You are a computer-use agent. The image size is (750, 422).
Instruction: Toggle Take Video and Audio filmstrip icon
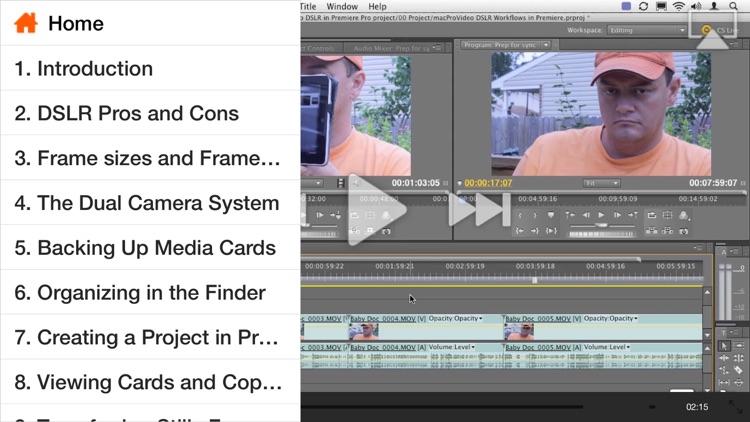[341, 183]
